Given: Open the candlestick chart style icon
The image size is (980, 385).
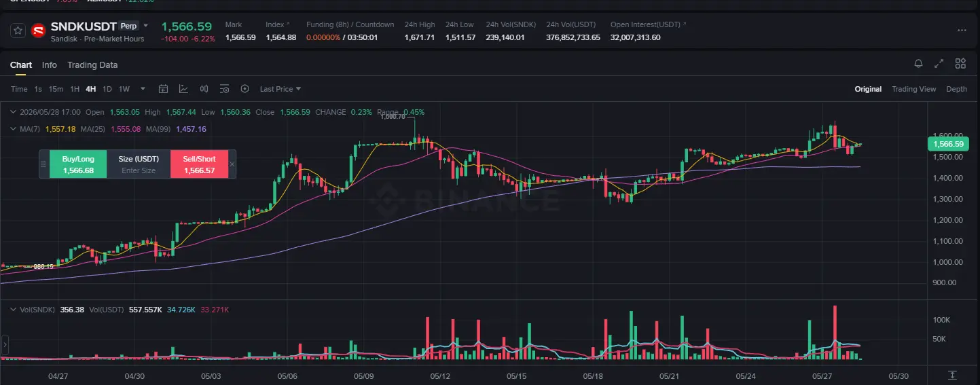Looking at the screenshot, I should (204, 89).
